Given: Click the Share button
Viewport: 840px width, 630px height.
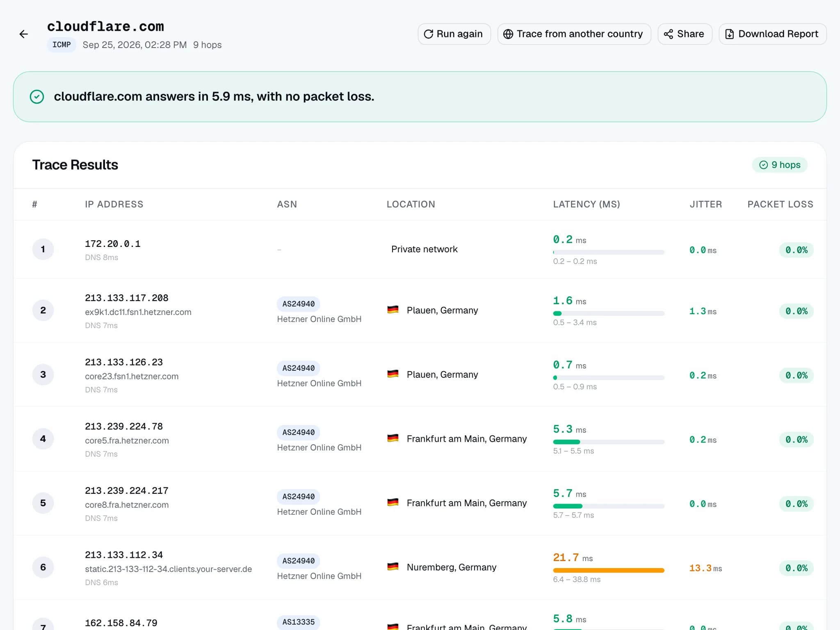Looking at the screenshot, I should click(685, 34).
